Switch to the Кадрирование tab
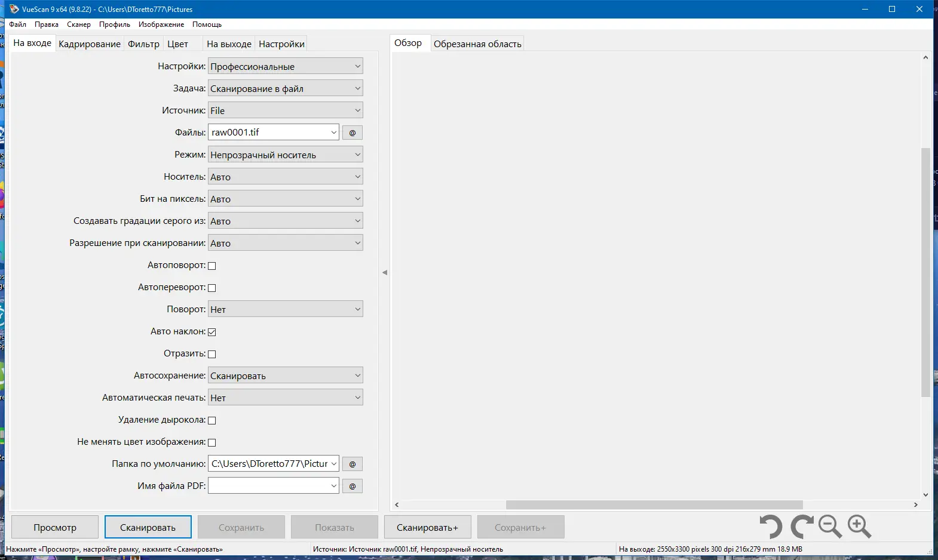Viewport: 938px width, 560px height. 90,44
